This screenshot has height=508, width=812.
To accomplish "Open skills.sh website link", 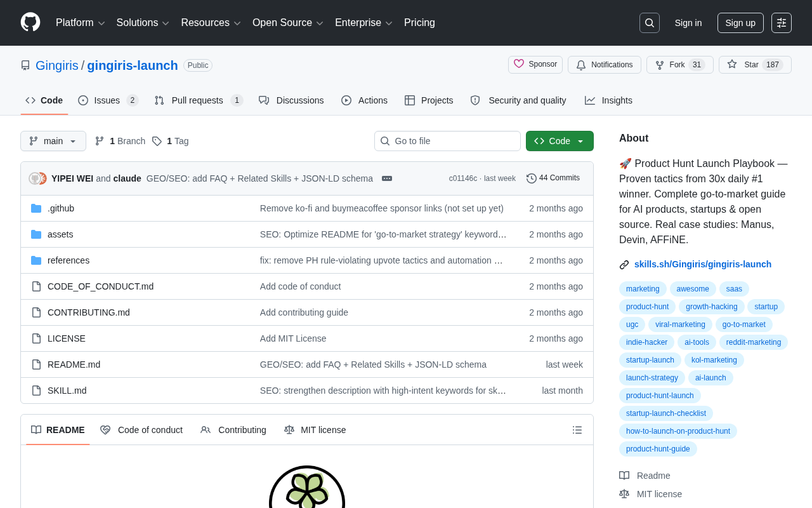I will [703, 264].
